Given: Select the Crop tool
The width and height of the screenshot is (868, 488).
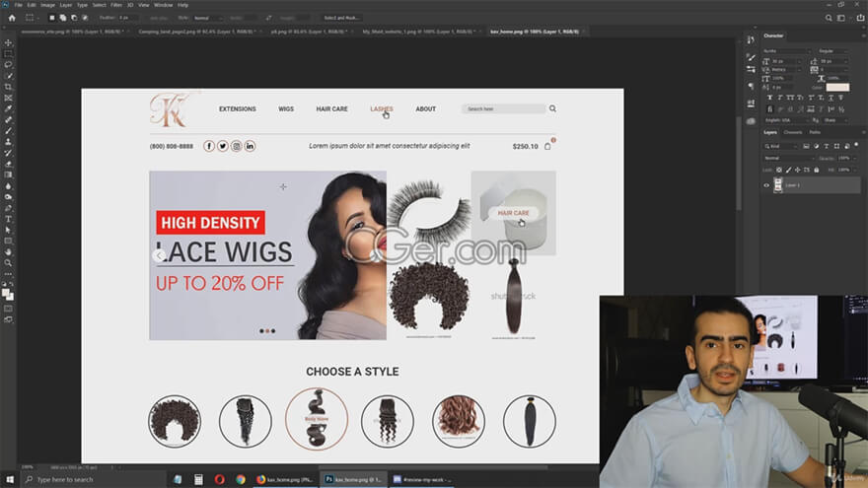Looking at the screenshot, I should click(x=8, y=88).
